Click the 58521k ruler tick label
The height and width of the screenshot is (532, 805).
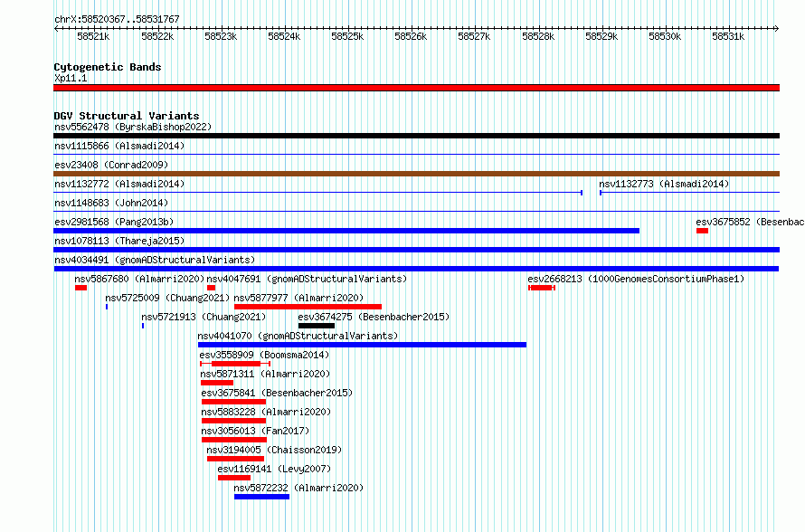click(93, 36)
